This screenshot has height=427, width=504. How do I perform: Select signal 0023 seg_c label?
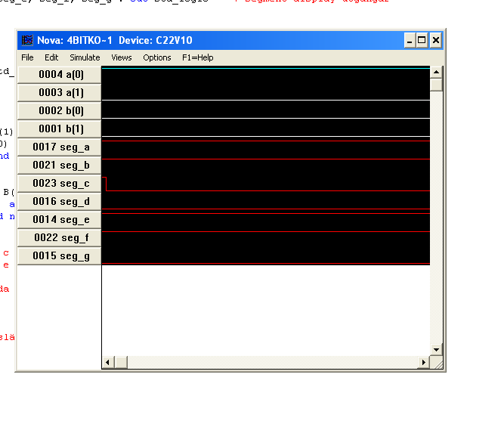point(60,183)
